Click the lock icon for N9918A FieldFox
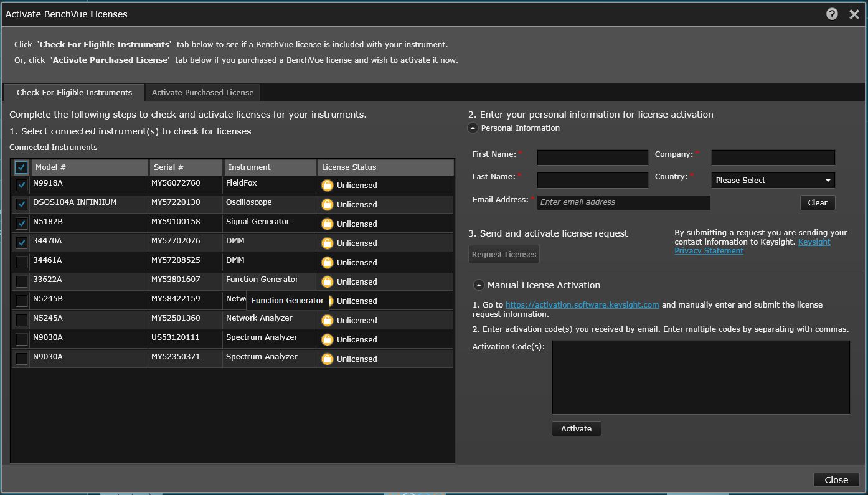 point(327,185)
